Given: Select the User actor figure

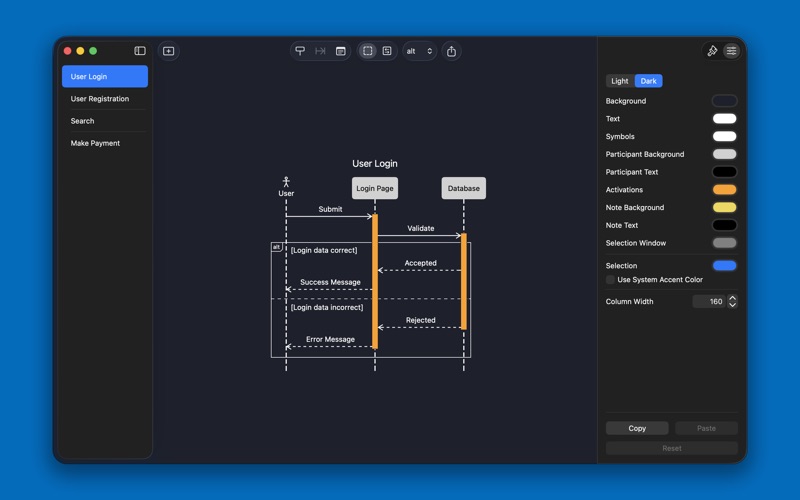Looking at the screenshot, I should (286, 187).
